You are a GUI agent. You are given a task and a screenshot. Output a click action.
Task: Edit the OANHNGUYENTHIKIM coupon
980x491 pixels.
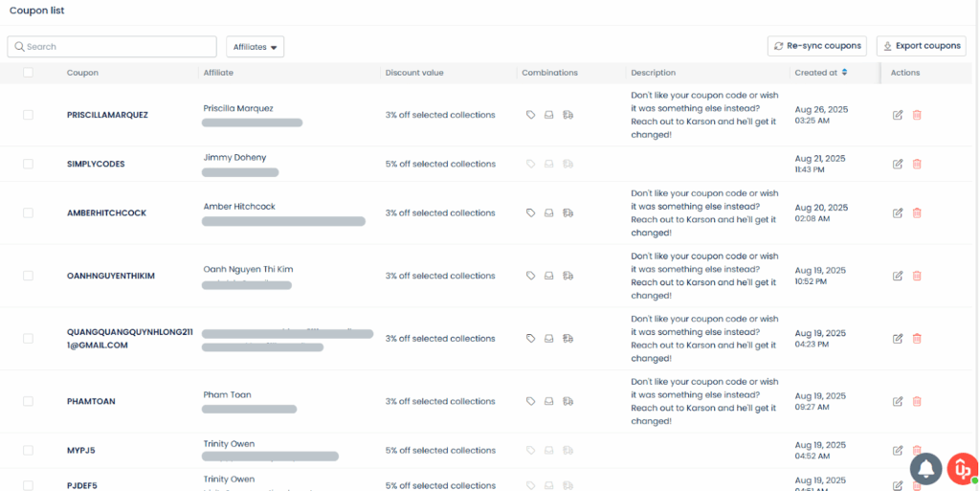pos(898,276)
